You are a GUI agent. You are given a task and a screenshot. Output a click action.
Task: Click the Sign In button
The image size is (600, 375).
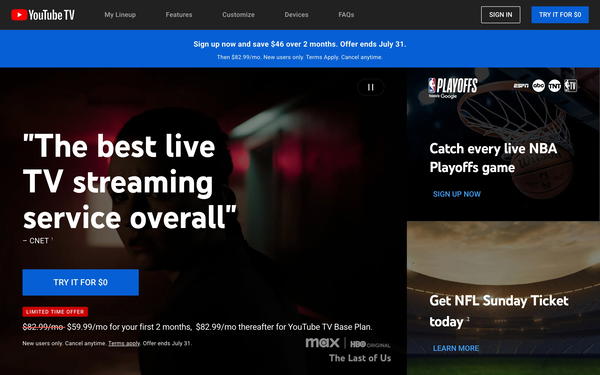[x=501, y=15]
